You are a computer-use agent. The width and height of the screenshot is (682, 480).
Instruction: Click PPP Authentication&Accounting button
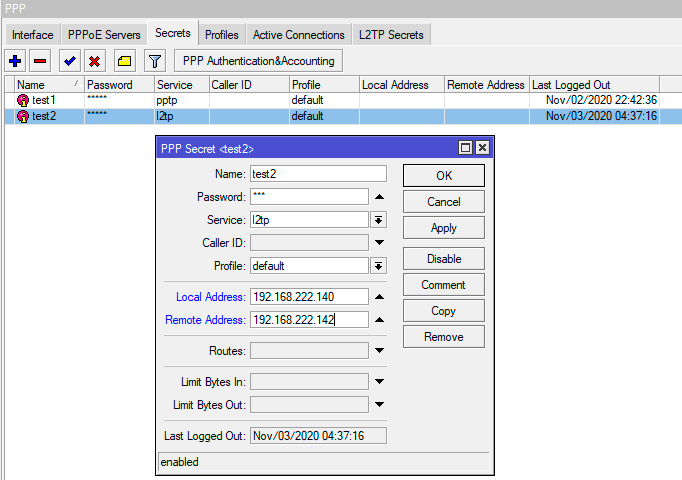(x=259, y=61)
